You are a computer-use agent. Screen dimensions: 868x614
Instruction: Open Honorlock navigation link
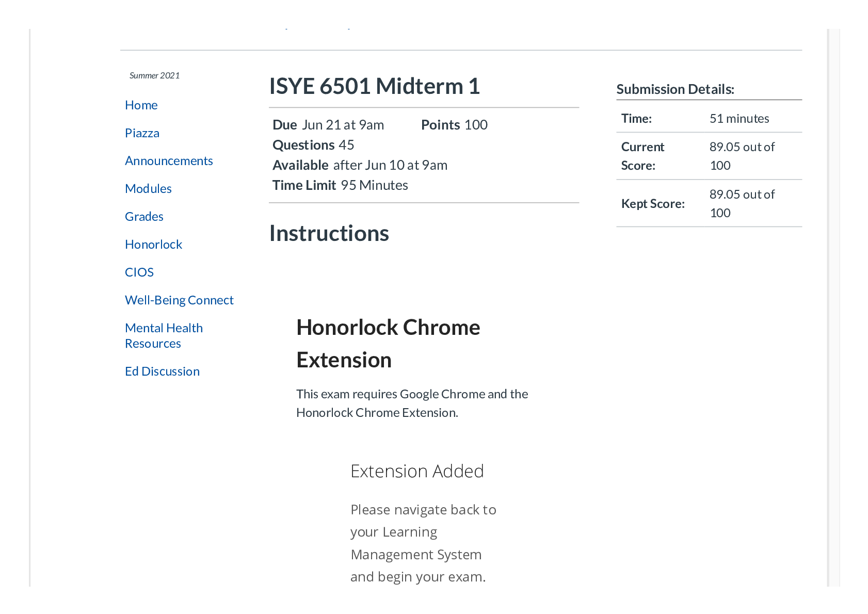tap(153, 244)
